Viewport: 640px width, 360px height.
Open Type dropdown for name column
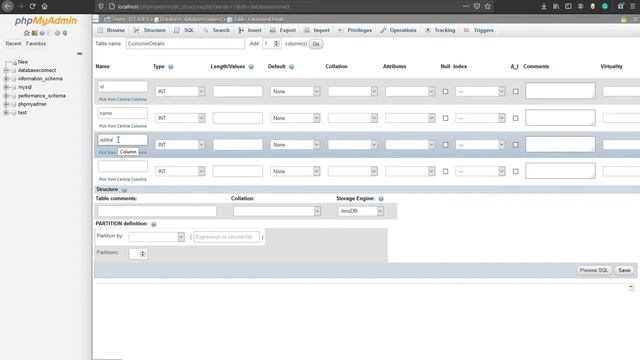180,118
